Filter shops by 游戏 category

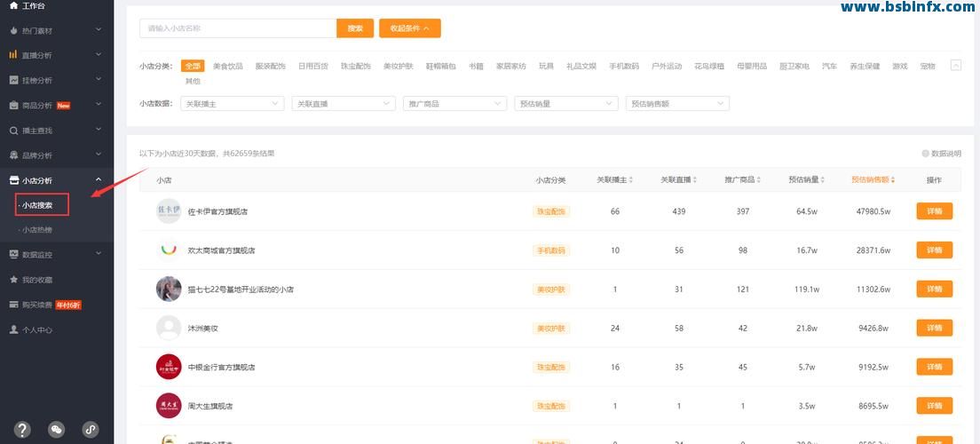tap(899, 66)
